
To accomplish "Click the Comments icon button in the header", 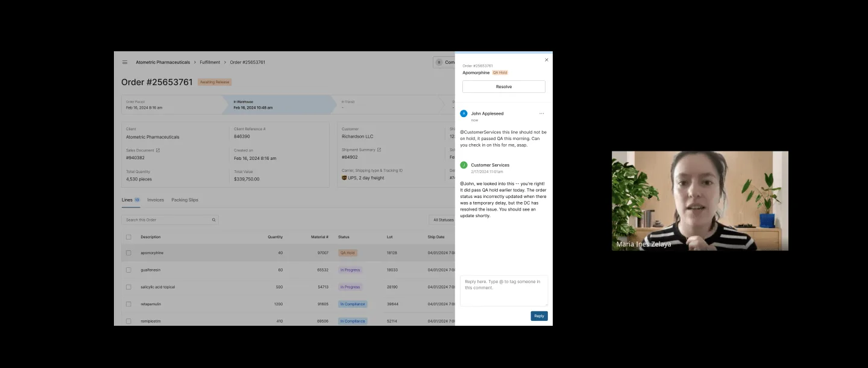I will 439,62.
